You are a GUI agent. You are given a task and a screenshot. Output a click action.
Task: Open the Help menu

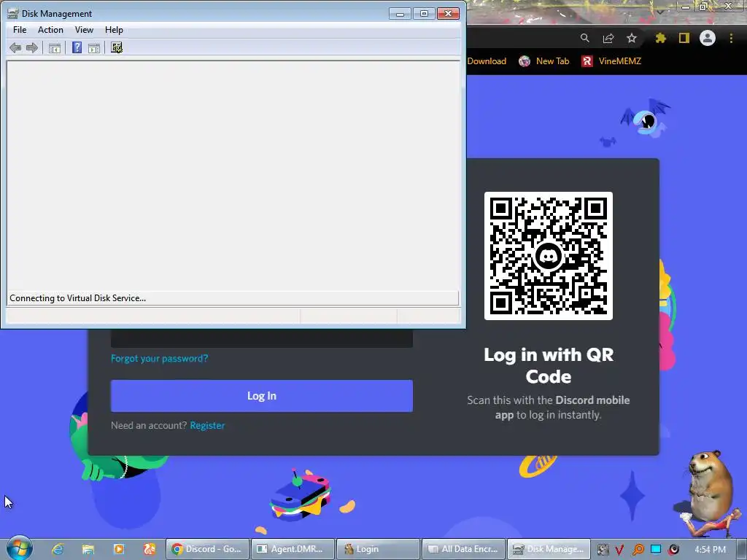(x=114, y=29)
